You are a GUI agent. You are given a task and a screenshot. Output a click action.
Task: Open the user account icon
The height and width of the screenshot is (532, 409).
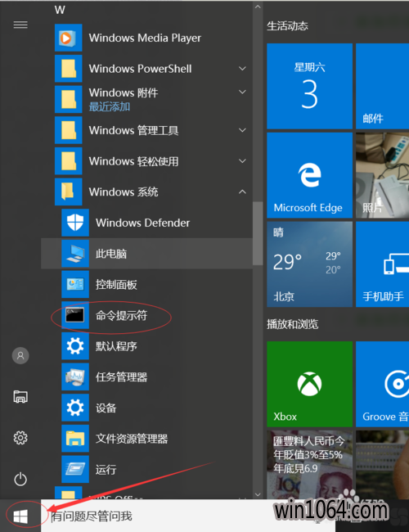[20, 355]
